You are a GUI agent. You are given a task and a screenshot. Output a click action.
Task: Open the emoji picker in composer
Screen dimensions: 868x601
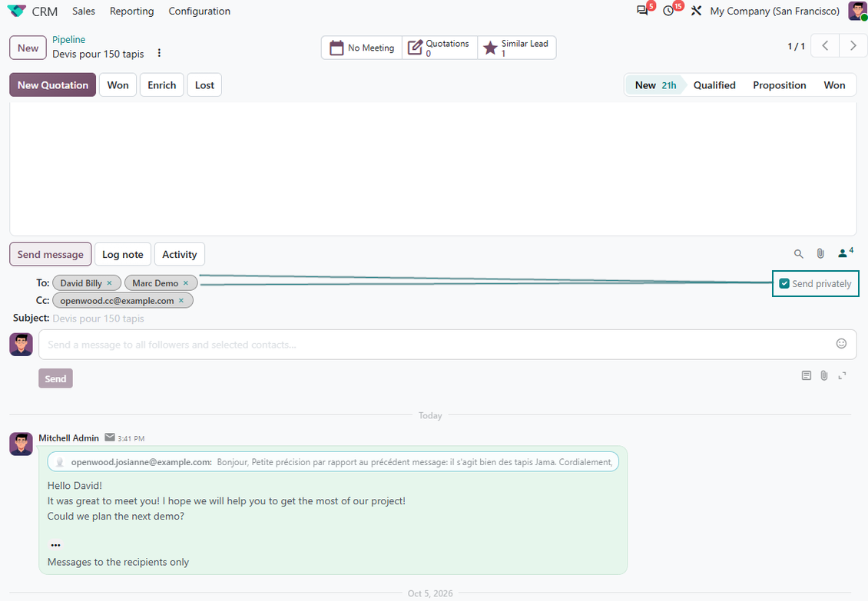click(841, 344)
